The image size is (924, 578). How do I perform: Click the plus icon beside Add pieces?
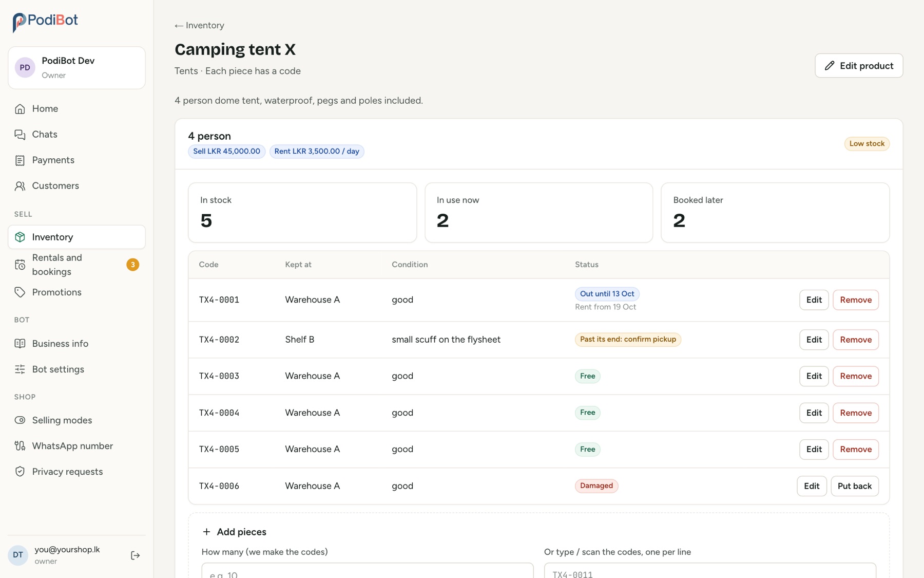206,532
